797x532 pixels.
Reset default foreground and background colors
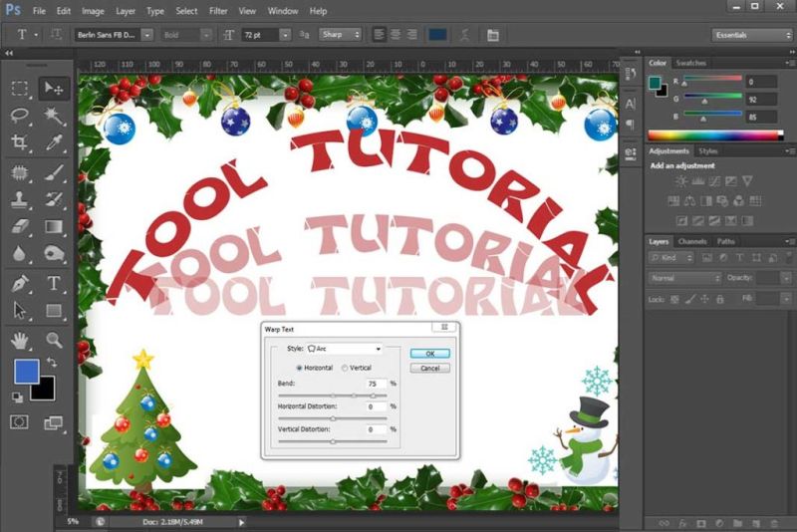coord(17,398)
